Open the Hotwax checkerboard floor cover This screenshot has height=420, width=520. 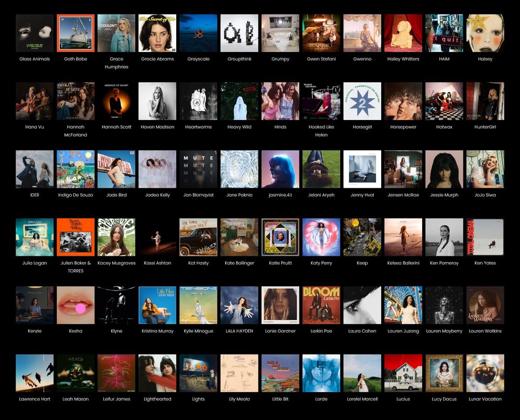coord(445,101)
